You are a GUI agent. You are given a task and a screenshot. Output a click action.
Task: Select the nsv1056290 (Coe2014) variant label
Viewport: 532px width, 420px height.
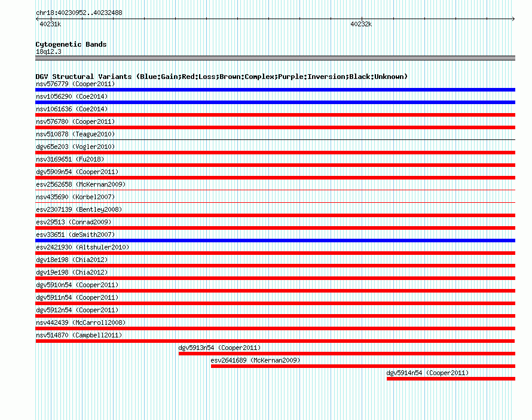[x=72, y=96]
